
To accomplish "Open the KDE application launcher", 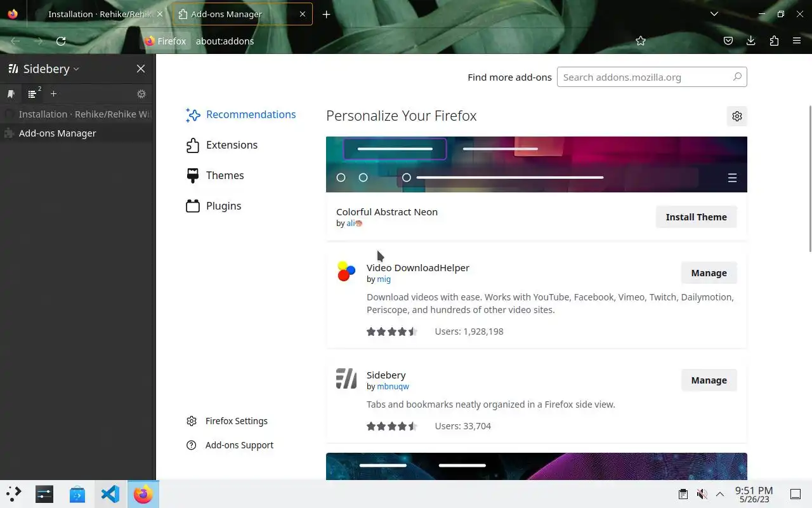I will point(13,493).
